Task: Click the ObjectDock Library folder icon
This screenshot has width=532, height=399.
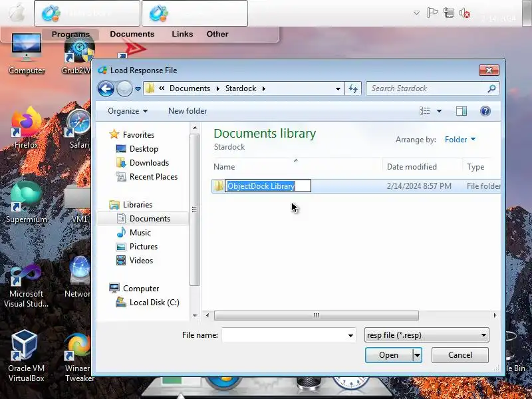Action: tap(219, 186)
